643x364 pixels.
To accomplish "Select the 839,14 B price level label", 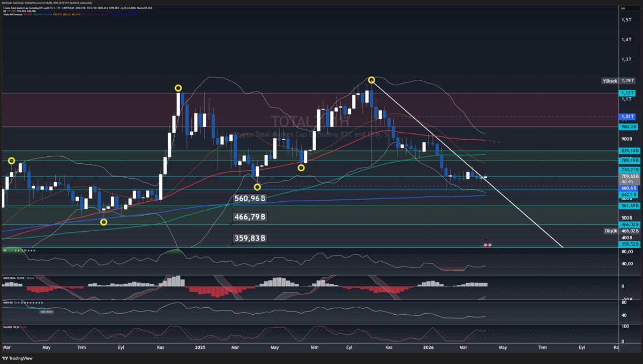I will point(629,151).
